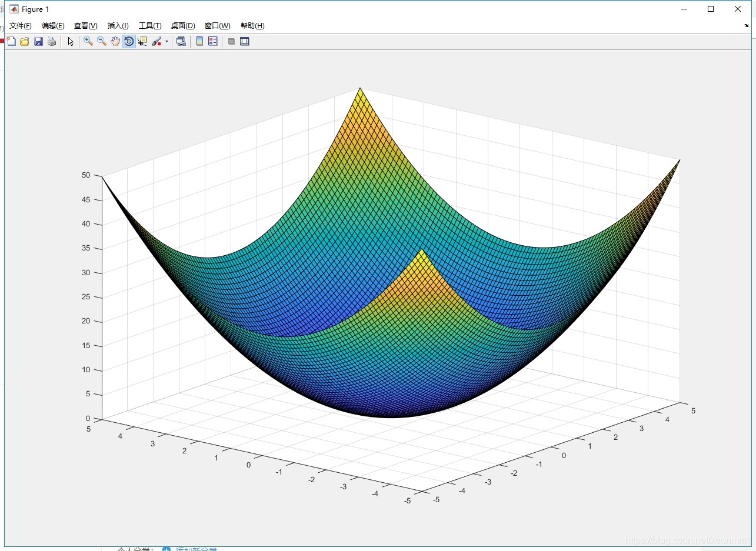Open the 工具(T) menu
The width and height of the screenshot is (756, 551).
(x=150, y=26)
